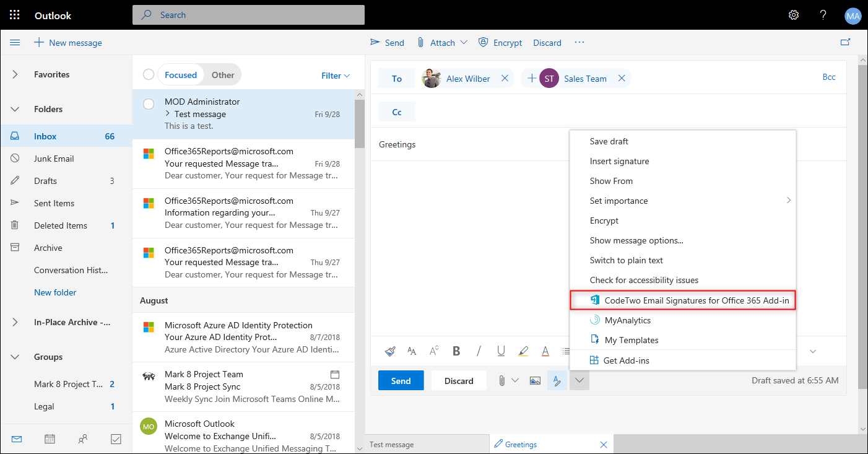The image size is (868, 454).
Task: Open the Filter dropdown
Action: click(336, 76)
